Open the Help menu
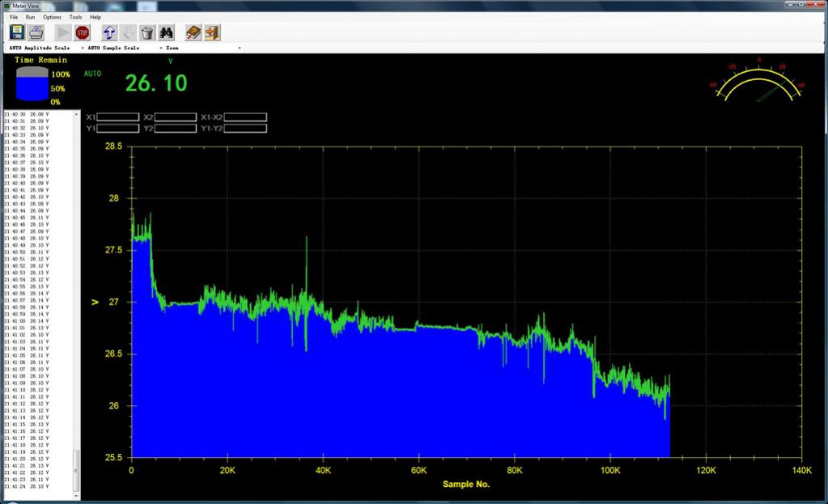The image size is (828, 504). [95, 17]
